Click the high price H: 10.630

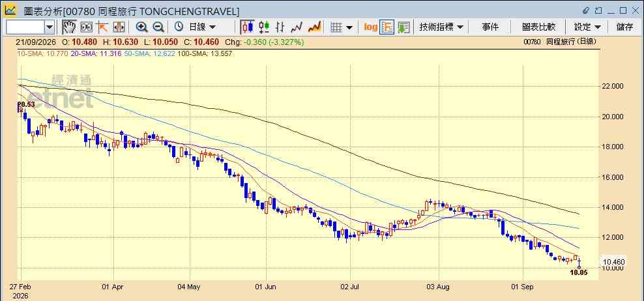(121, 42)
